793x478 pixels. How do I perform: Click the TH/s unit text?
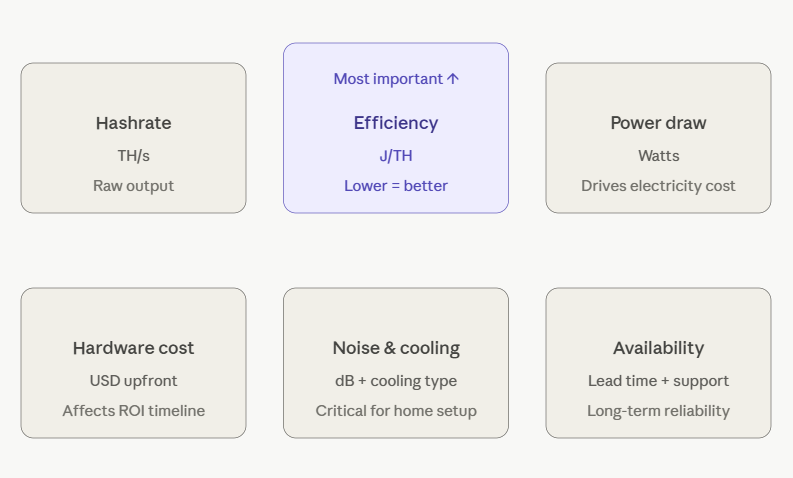tap(134, 156)
